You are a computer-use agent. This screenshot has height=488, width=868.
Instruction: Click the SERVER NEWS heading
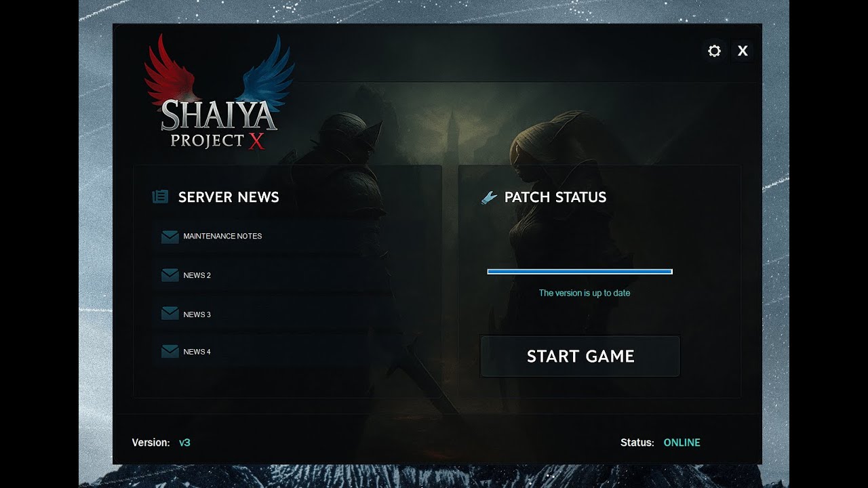[x=229, y=197]
